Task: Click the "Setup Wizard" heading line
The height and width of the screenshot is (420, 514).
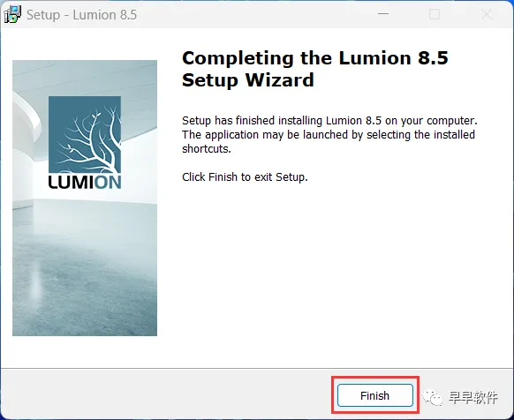Action: [248, 80]
